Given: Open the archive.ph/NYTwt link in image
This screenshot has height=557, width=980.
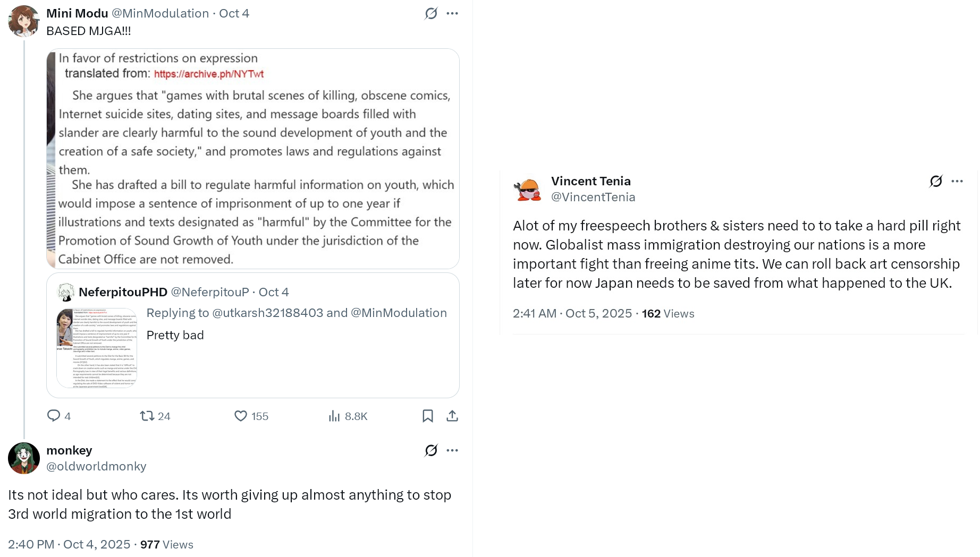Looking at the screenshot, I should (208, 74).
